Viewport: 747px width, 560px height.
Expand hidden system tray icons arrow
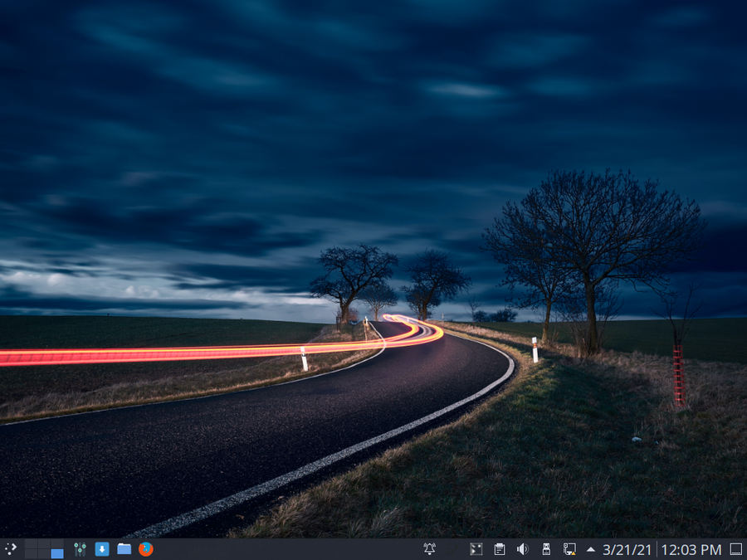point(590,549)
